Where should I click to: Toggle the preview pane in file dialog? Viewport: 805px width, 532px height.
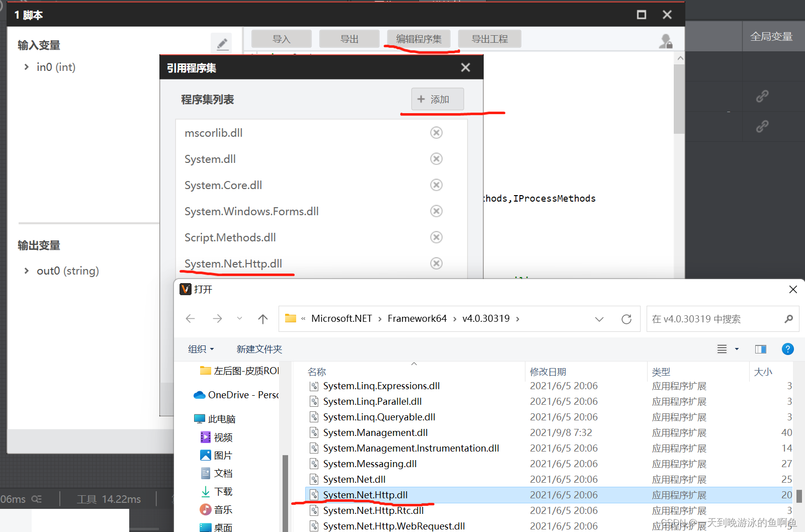tap(760, 348)
